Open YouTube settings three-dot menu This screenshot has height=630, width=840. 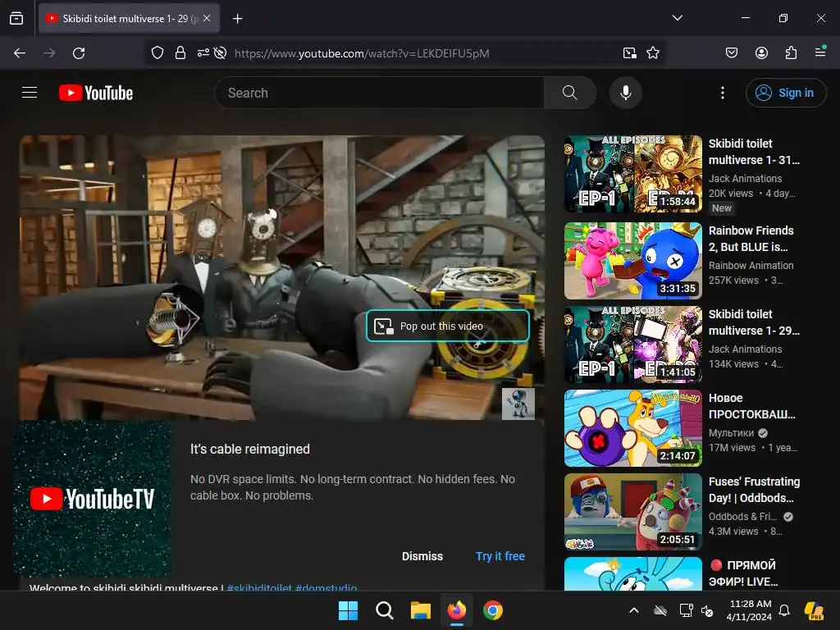722,93
